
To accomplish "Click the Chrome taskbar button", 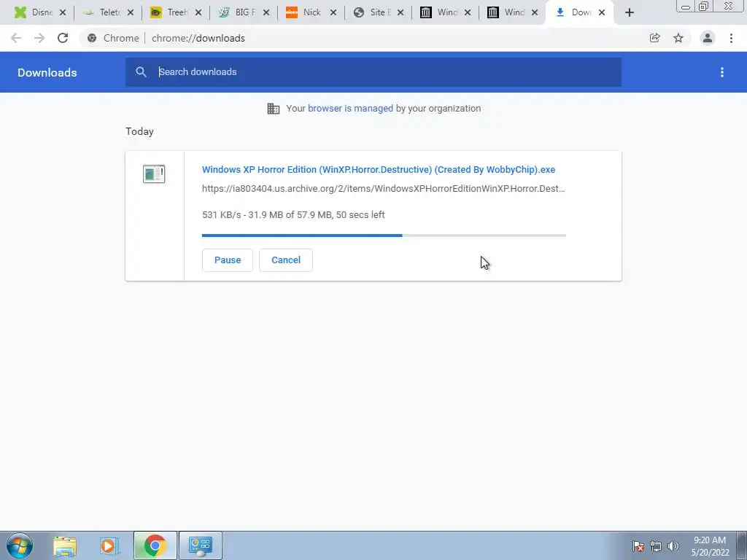I will (x=155, y=545).
